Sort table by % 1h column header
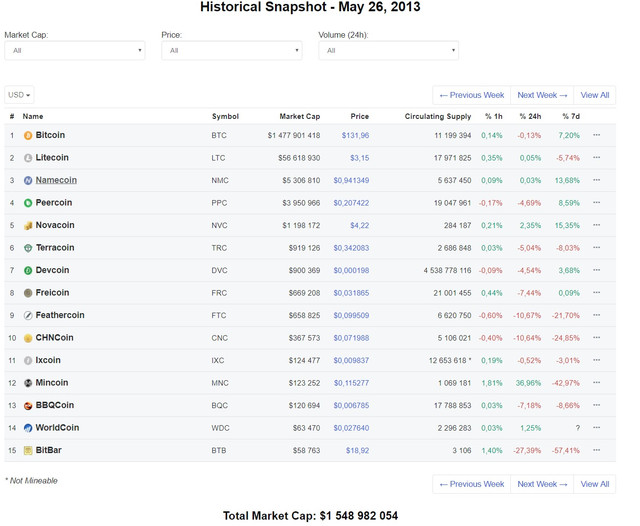This screenshot has height=526, width=640. click(x=493, y=116)
